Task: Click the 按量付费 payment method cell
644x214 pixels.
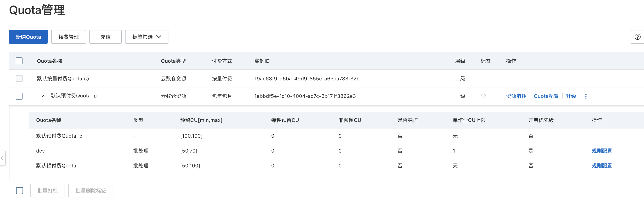Action: pos(222,78)
